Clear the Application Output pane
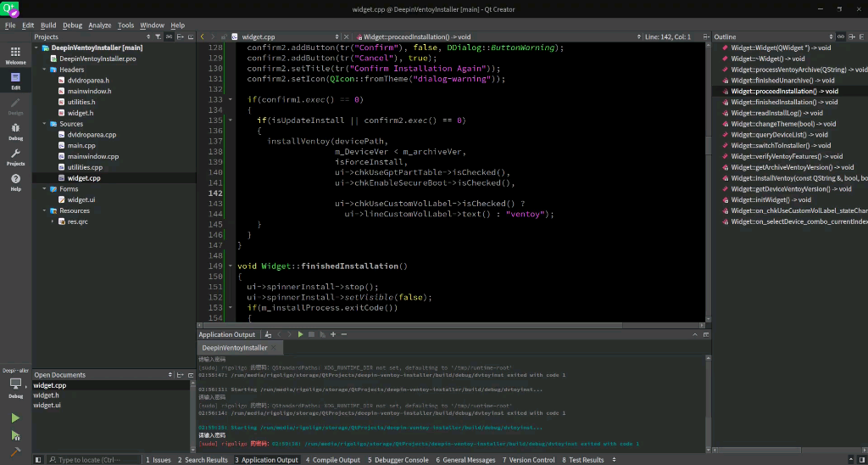The image size is (868, 465). click(268, 334)
